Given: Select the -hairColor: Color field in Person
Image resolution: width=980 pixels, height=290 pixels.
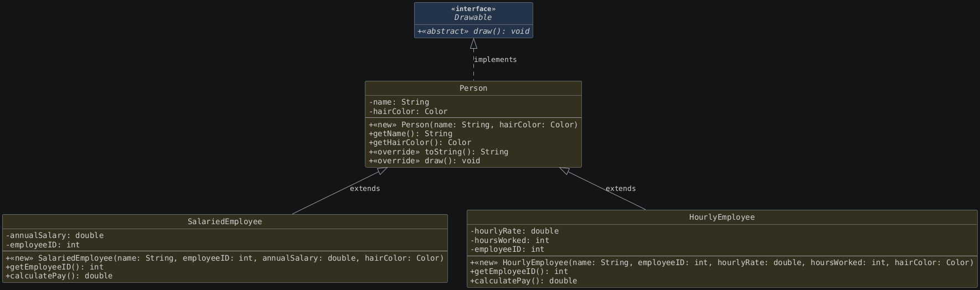Looking at the screenshot, I should (408, 112).
